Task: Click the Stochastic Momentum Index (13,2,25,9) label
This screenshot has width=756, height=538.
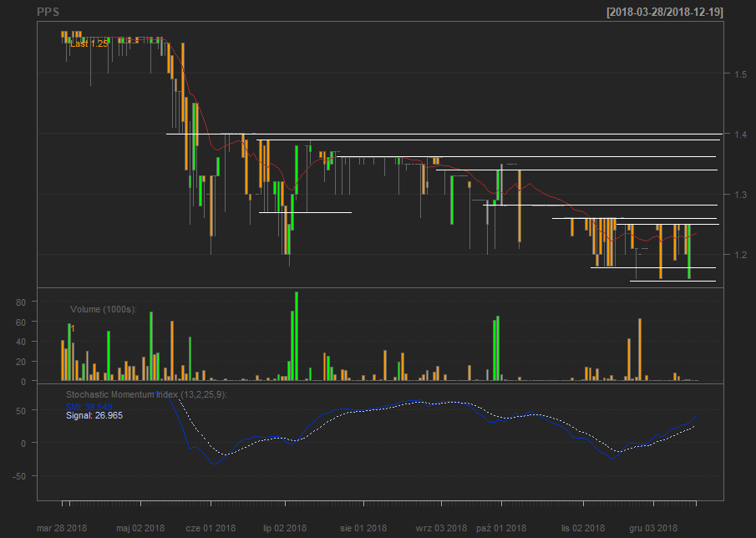Action: coord(146,395)
